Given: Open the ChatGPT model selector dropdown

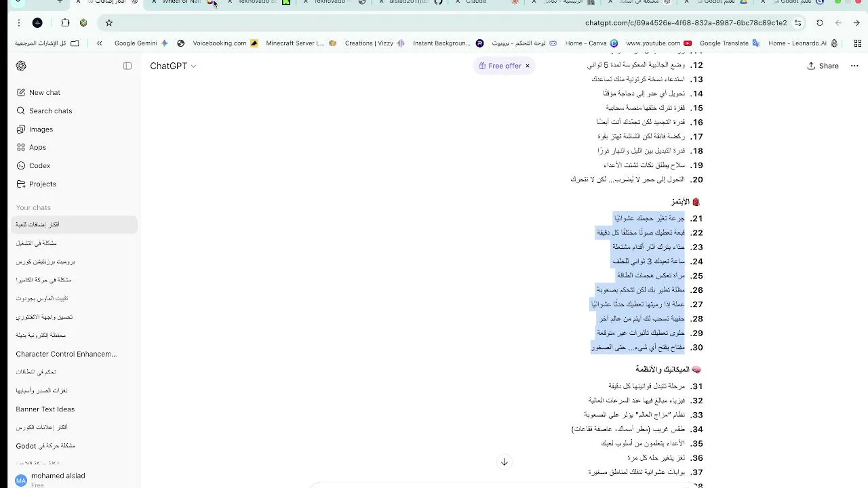Looking at the screenshot, I should click(x=173, y=66).
